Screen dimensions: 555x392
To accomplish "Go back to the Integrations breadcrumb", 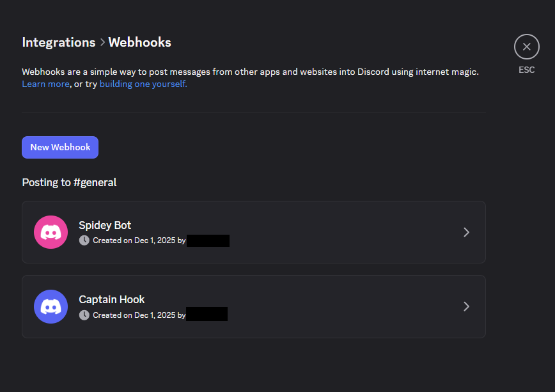I will pos(58,42).
